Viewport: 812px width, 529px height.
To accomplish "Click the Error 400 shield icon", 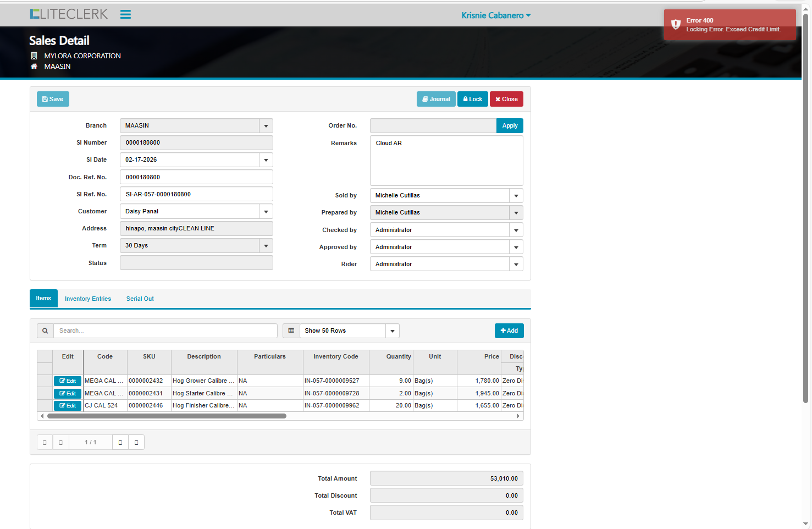I will [x=676, y=25].
